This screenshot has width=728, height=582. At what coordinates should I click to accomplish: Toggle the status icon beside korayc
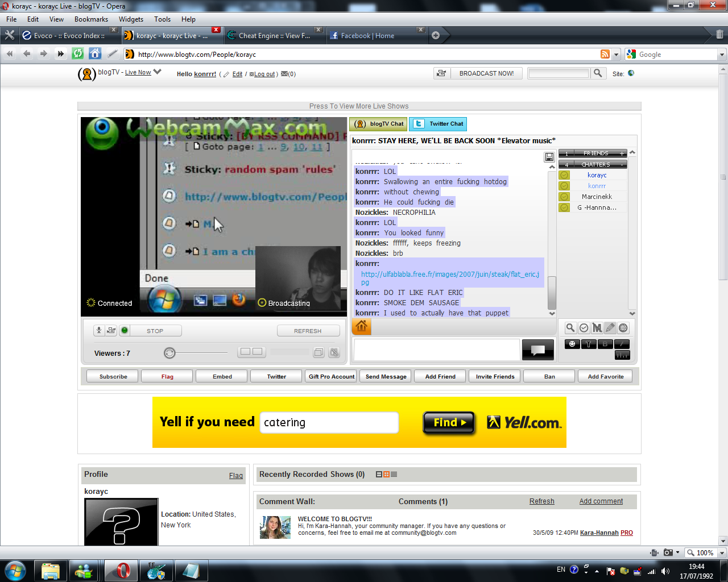(564, 175)
